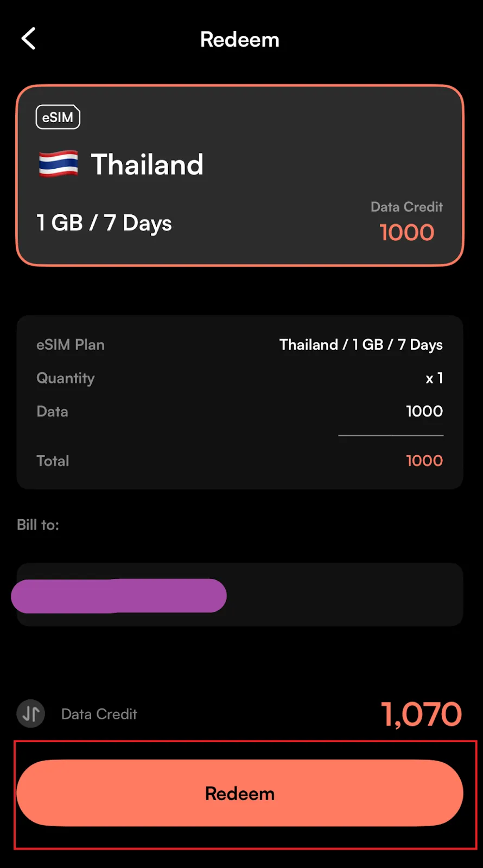Click "Thailand / 1 GB / 7 Days" value
This screenshot has height=868, width=483.
(x=361, y=345)
